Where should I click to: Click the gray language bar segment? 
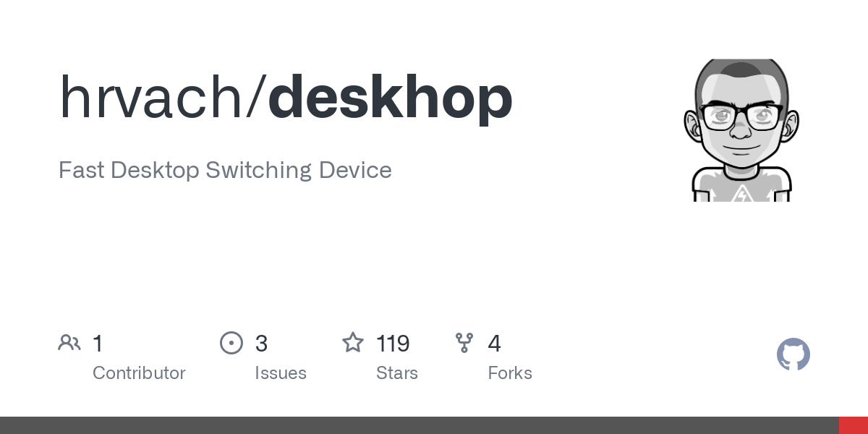[420, 425]
